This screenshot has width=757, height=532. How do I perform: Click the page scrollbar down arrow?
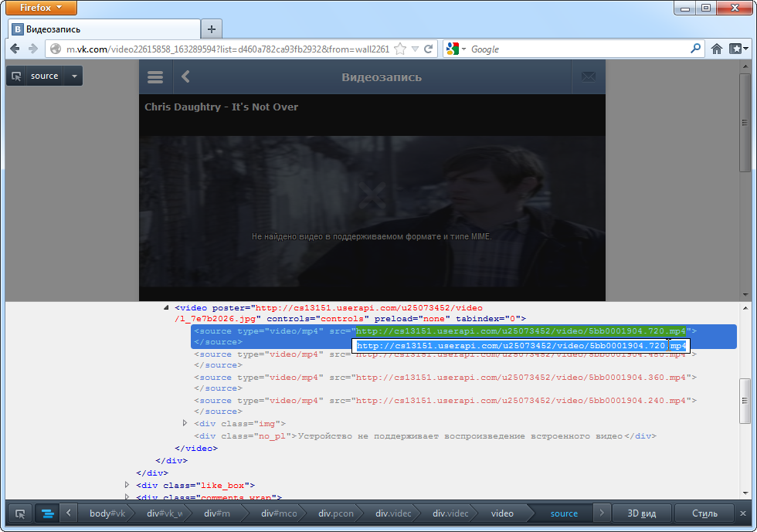pos(745,295)
